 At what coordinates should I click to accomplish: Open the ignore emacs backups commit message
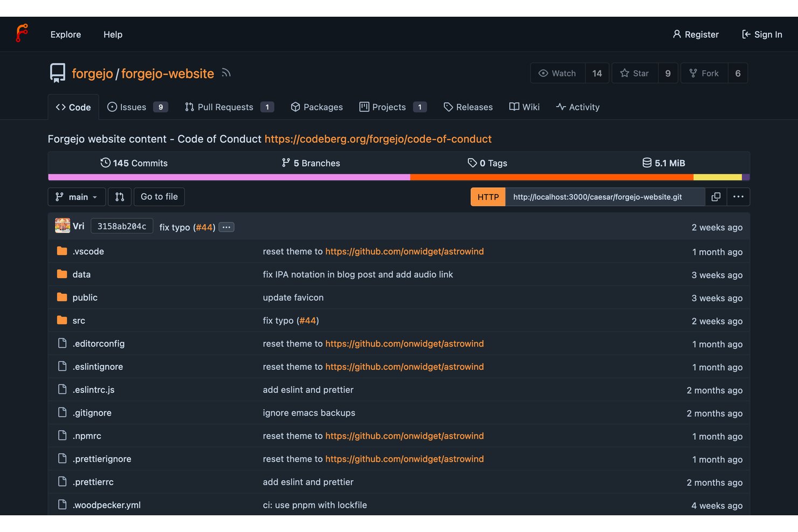(309, 413)
